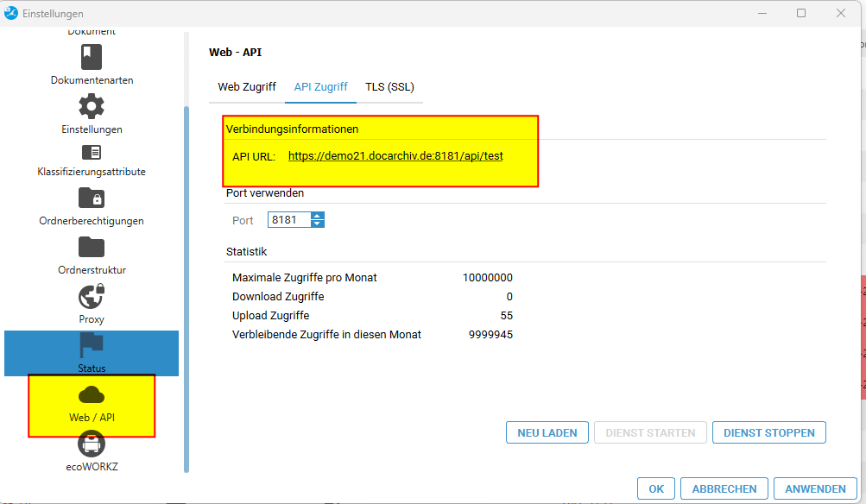This screenshot has height=504, width=866.
Task: Click the DIENST STOPPEN button
Action: [769, 432]
